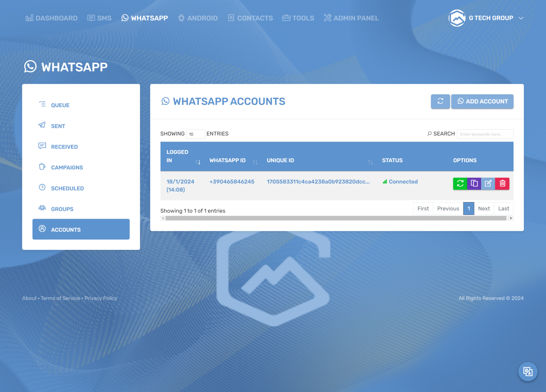Sort the table by Logged In column
This screenshot has height=392, width=546.
tap(198, 162)
